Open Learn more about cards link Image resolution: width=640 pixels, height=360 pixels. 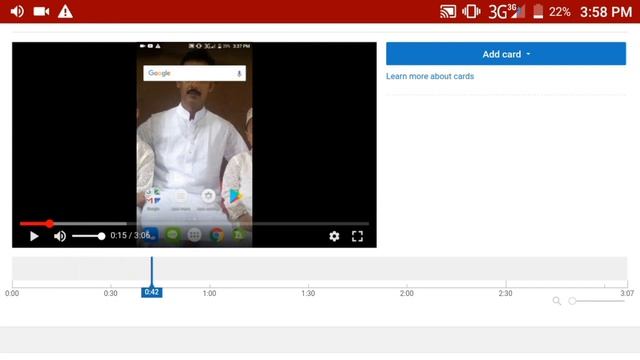[x=430, y=76]
